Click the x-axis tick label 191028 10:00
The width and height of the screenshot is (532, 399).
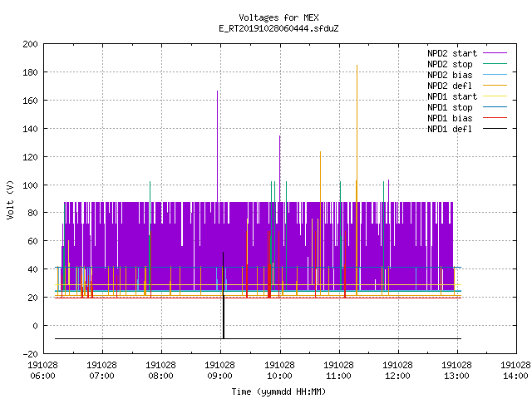[x=279, y=370]
